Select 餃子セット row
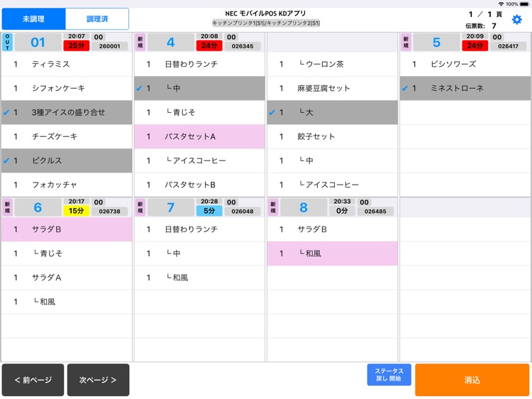Viewport: 532px width, 399px height. point(333,136)
